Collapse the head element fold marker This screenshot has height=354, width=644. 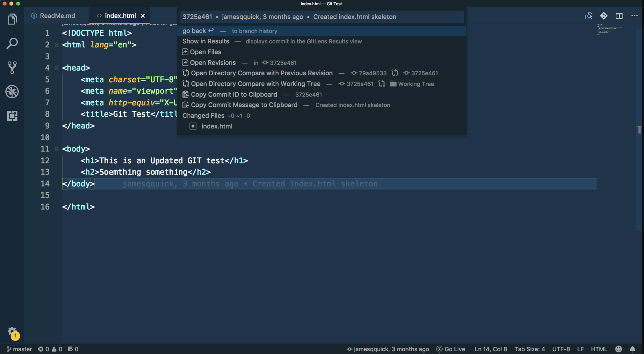coord(57,68)
